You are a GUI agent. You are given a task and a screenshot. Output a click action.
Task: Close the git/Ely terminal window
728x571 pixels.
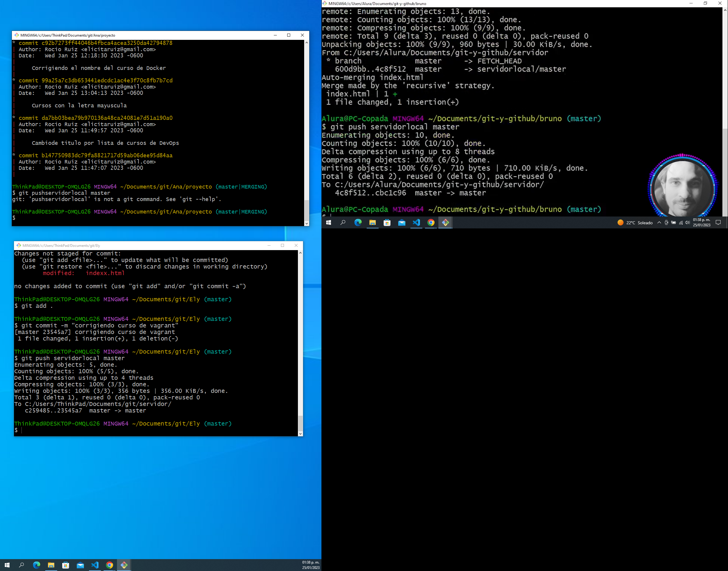[296, 245]
